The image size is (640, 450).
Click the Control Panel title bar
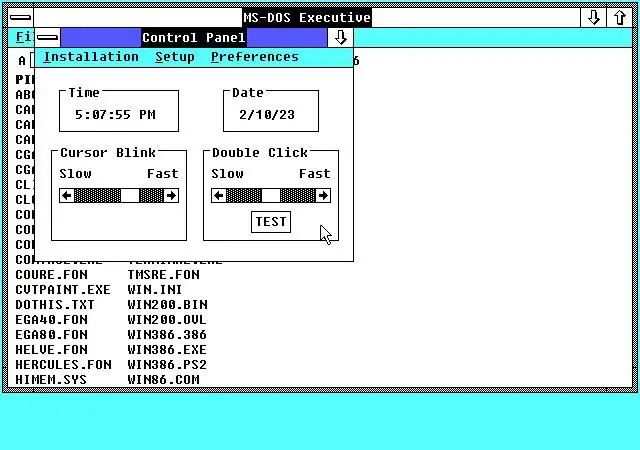click(x=194, y=38)
